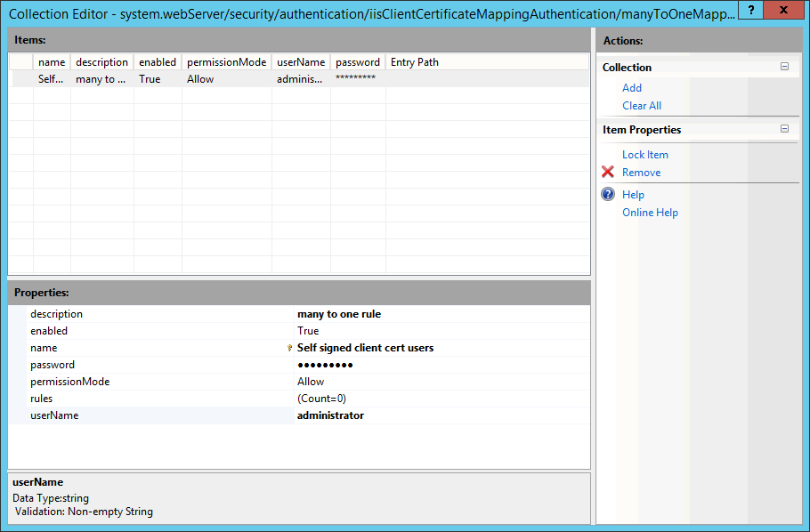Image resolution: width=810 pixels, height=532 pixels.
Task: Open the Online Help link
Action: 650,213
